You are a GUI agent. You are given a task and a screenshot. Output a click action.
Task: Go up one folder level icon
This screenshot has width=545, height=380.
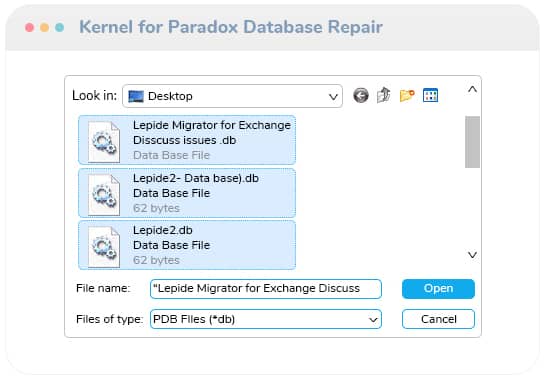(x=383, y=95)
